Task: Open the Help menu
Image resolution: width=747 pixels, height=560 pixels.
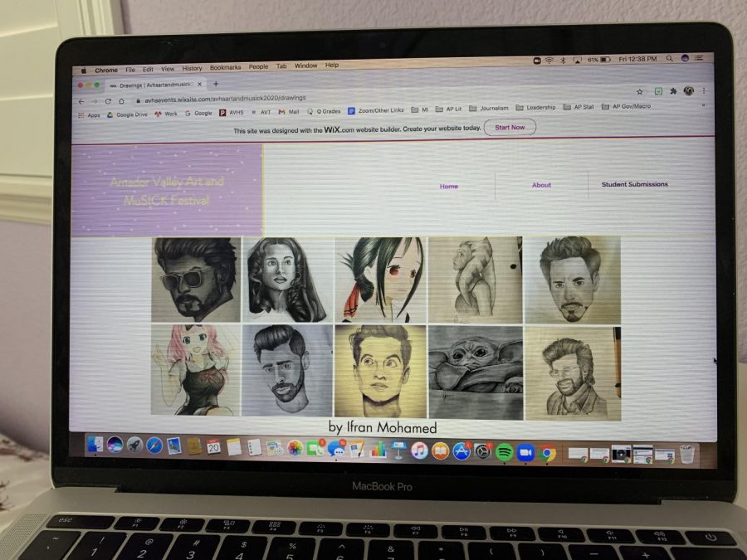Action: pos(332,65)
